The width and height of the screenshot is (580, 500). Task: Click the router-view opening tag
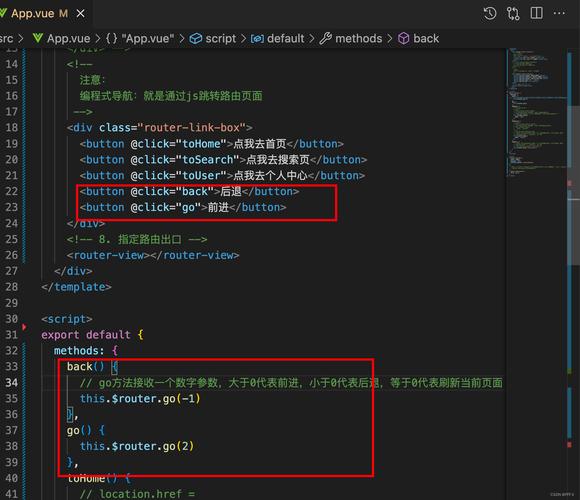point(108,255)
